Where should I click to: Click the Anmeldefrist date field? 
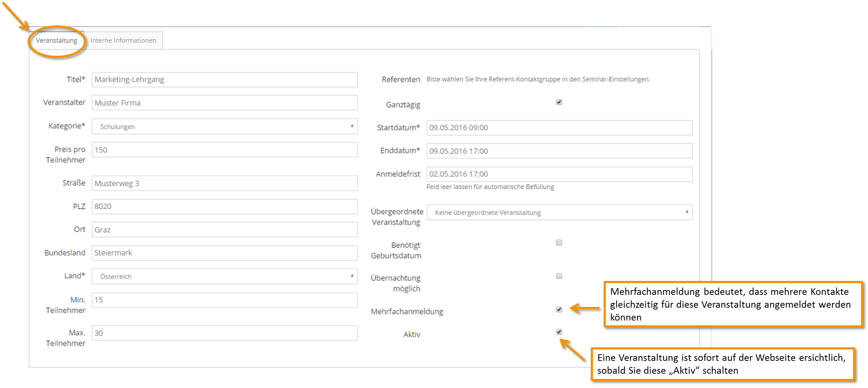559,174
